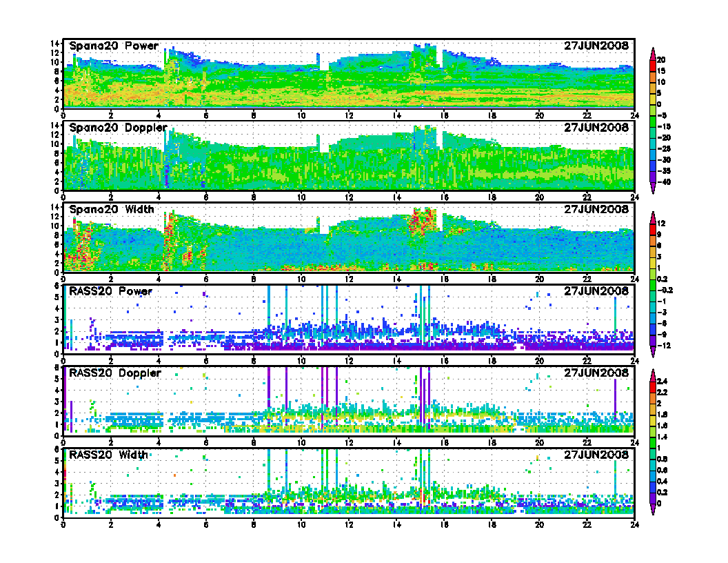This screenshot has height=563, width=728.
Task: Click the 6 y-axis label of Spano20 Width
Action: [x=57, y=244]
